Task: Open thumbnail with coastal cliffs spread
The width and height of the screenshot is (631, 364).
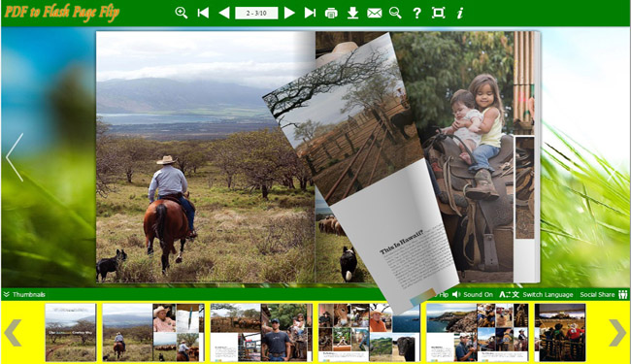Action: coord(478,332)
